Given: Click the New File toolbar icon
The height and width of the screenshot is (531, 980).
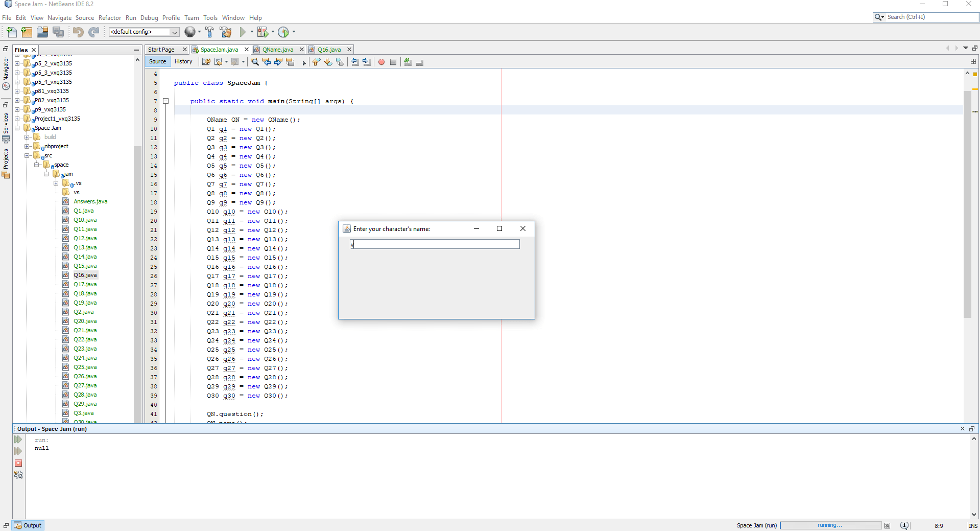Looking at the screenshot, I should click(x=11, y=32).
